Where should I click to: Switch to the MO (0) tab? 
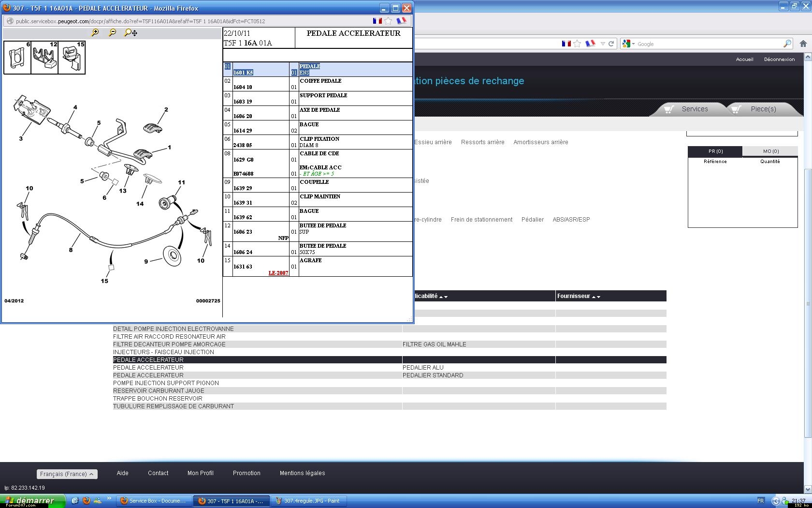coord(770,151)
